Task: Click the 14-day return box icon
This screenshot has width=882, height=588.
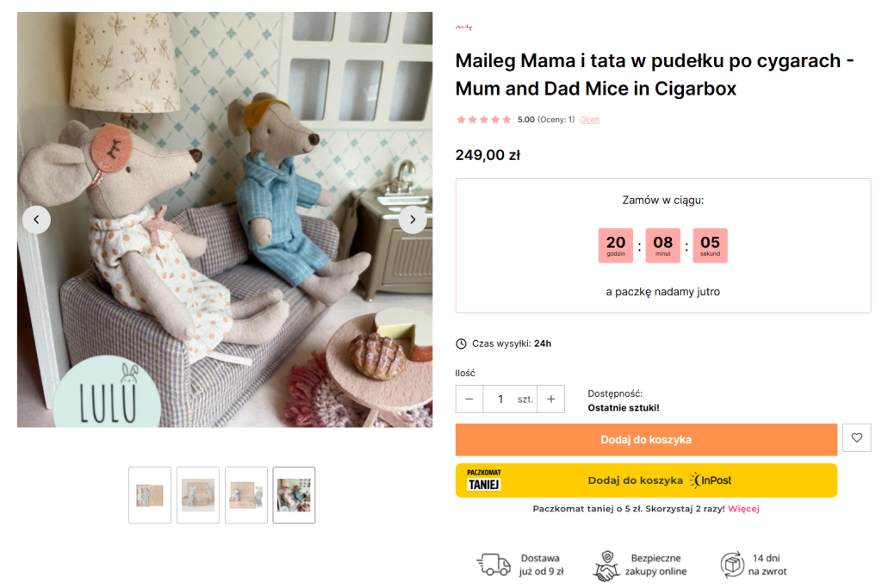Action: click(732, 565)
